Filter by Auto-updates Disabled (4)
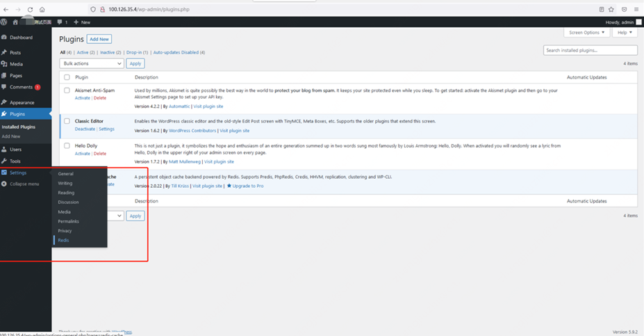 [x=179, y=53]
